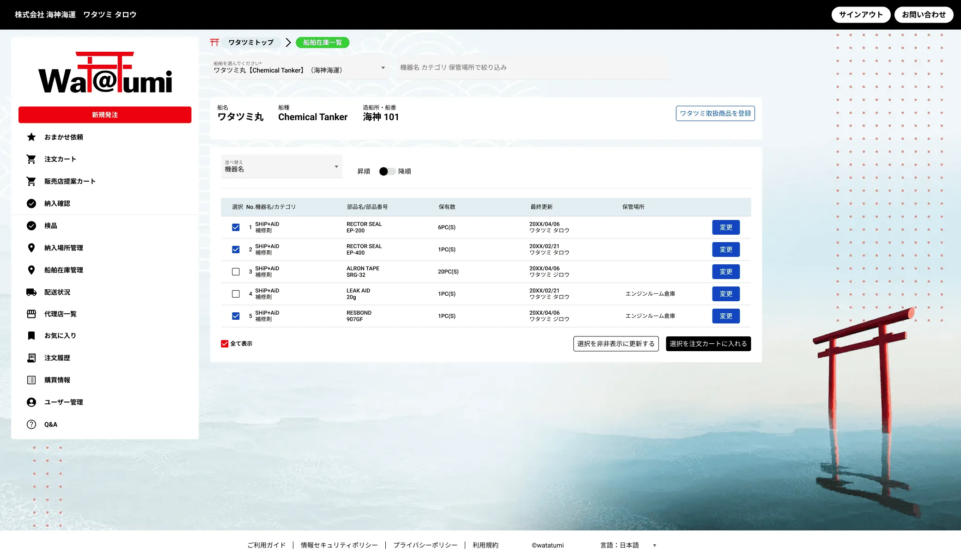Open the 注文カート shopping cart icon

point(31,159)
